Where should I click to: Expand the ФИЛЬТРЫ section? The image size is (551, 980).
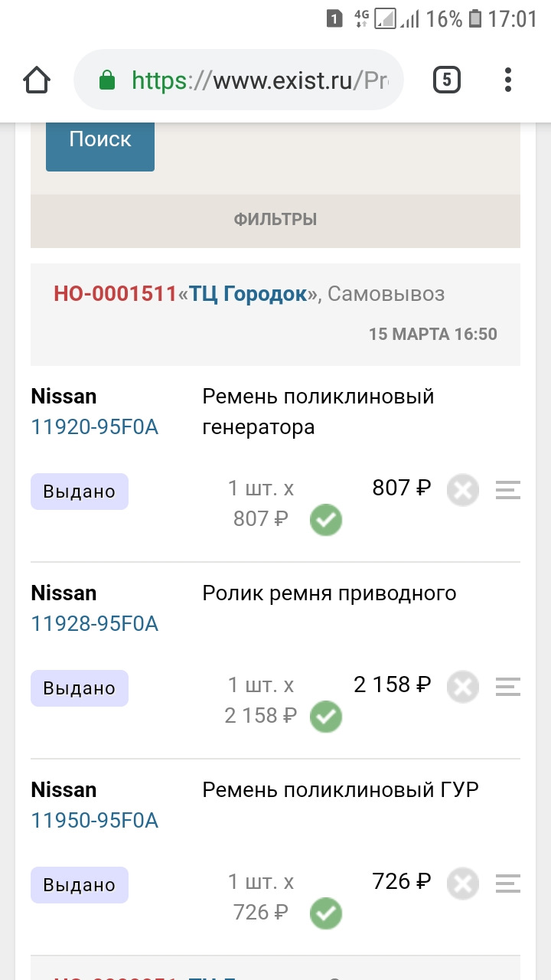[275, 219]
